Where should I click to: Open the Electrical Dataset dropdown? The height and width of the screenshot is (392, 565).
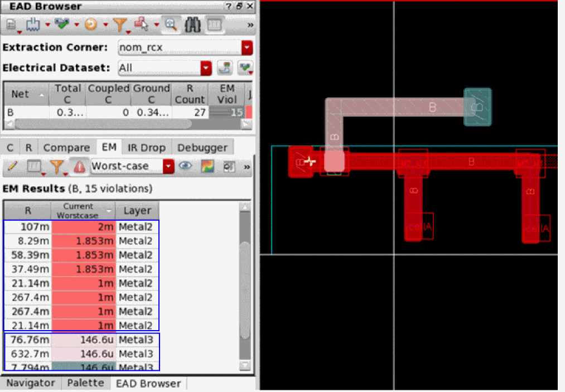pos(206,68)
